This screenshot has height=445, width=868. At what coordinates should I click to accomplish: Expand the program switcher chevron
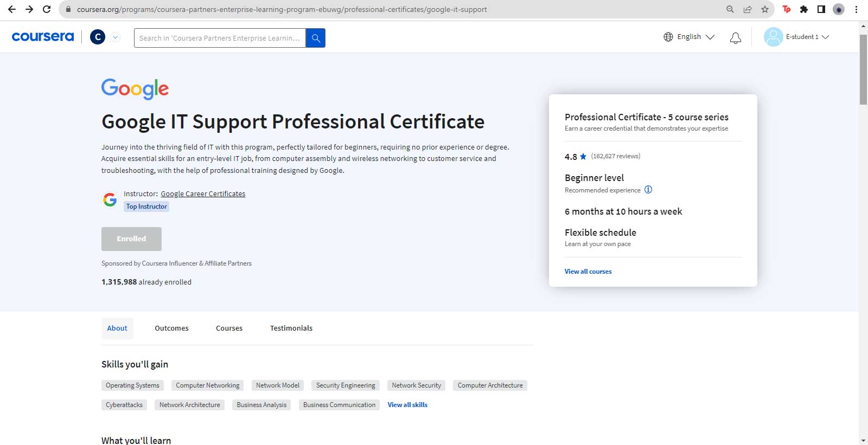(x=115, y=37)
